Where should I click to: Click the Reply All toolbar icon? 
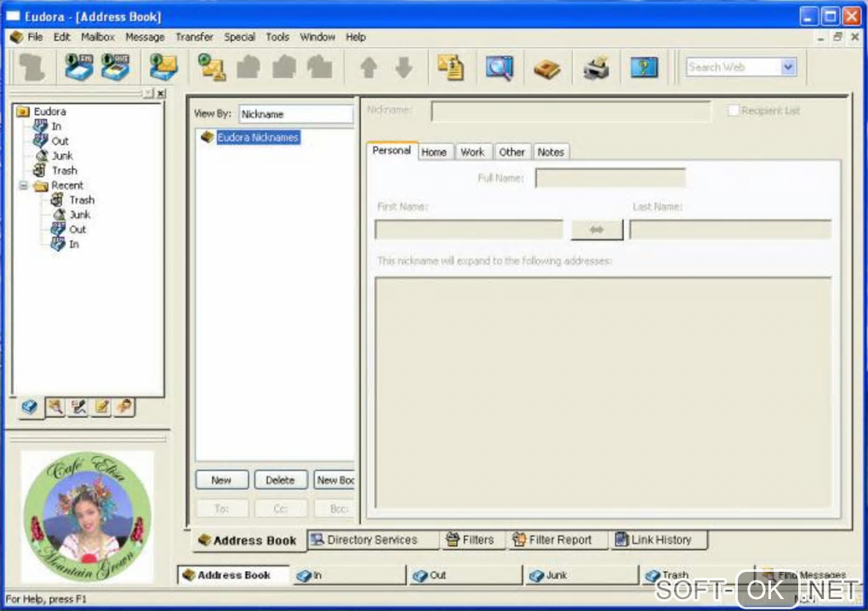284,67
